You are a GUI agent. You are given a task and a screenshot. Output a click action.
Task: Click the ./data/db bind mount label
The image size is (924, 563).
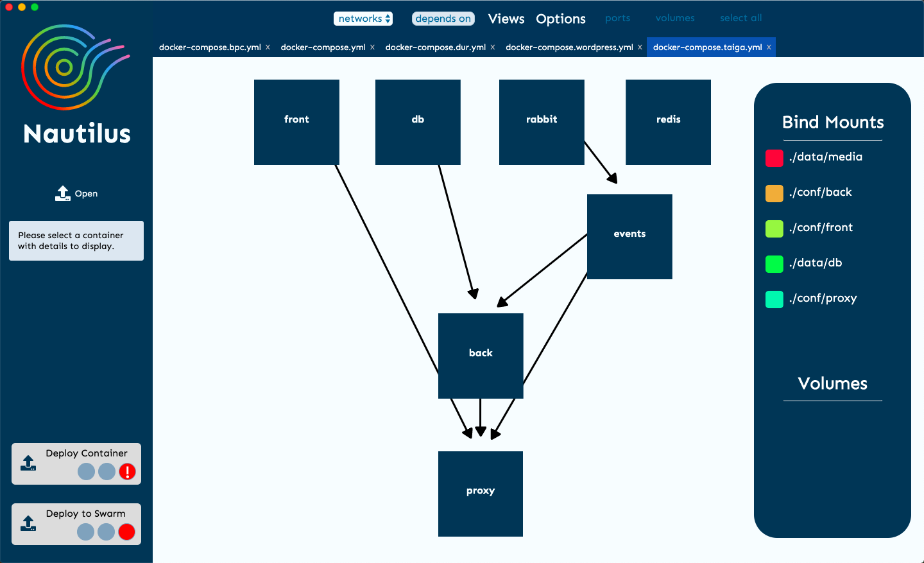click(816, 263)
